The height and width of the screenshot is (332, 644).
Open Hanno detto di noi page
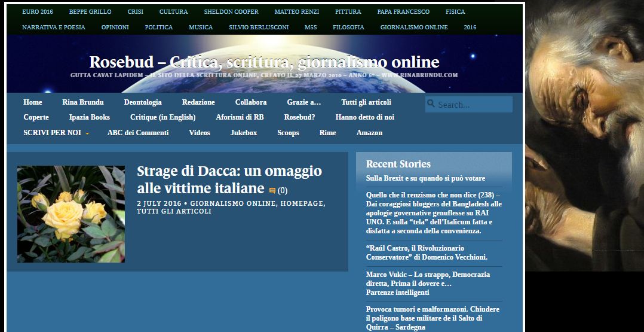click(364, 117)
